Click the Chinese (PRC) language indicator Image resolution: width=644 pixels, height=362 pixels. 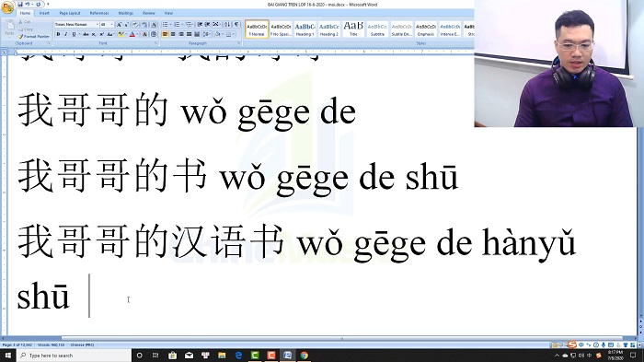82,344
